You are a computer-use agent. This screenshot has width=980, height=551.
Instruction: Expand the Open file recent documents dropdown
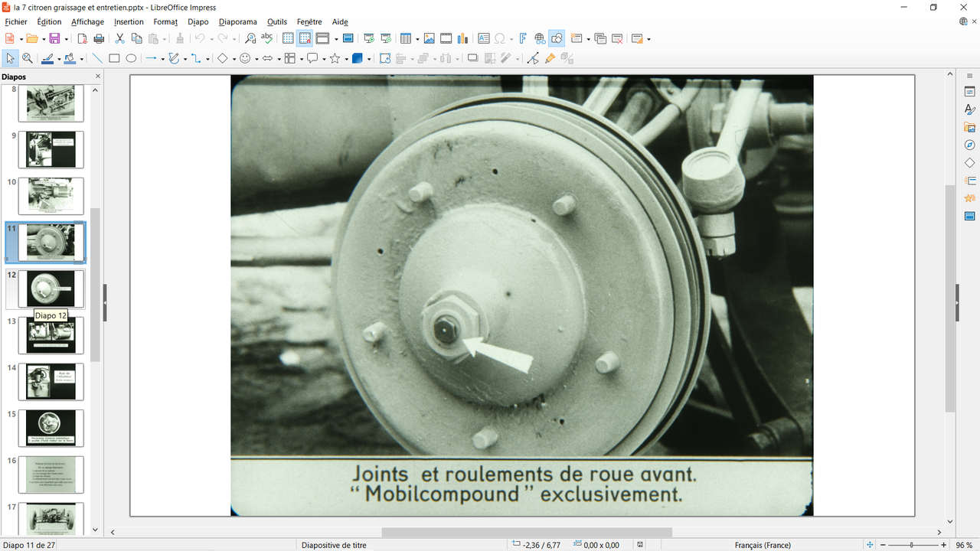coord(42,39)
